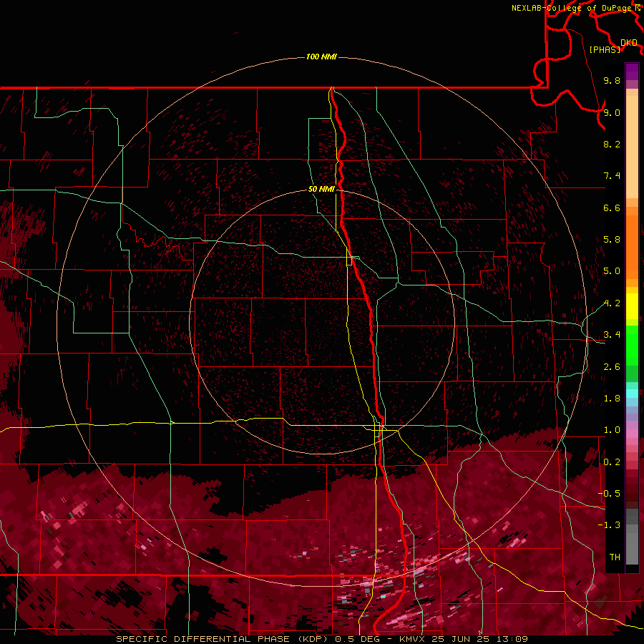This screenshot has width=644, height=644.
Task: Click the 9.8 value on the color scale
Action: [612, 80]
